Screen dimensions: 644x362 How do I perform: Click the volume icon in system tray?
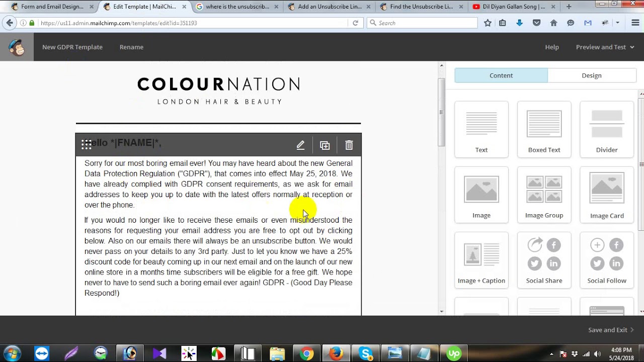[x=598, y=354]
